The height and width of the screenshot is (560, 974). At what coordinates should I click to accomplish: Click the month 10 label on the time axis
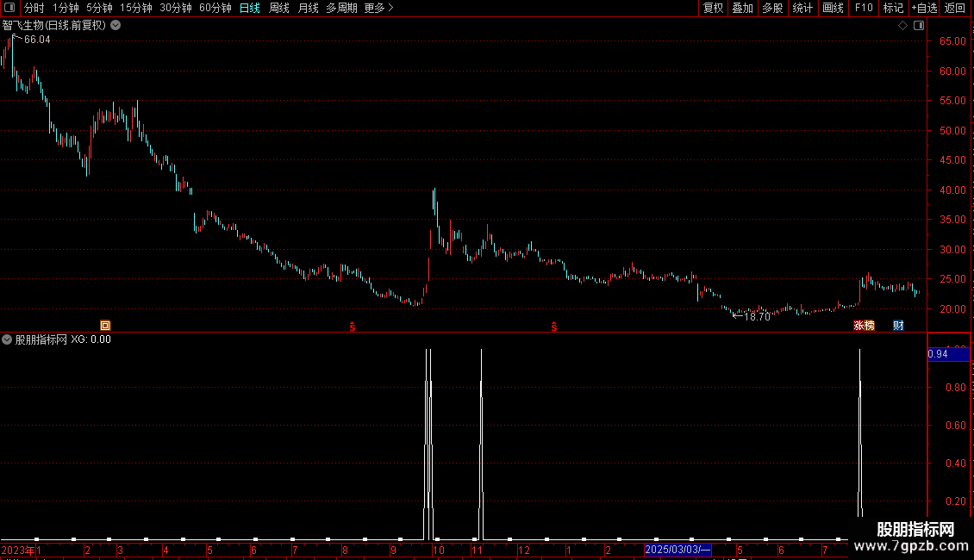439,550
